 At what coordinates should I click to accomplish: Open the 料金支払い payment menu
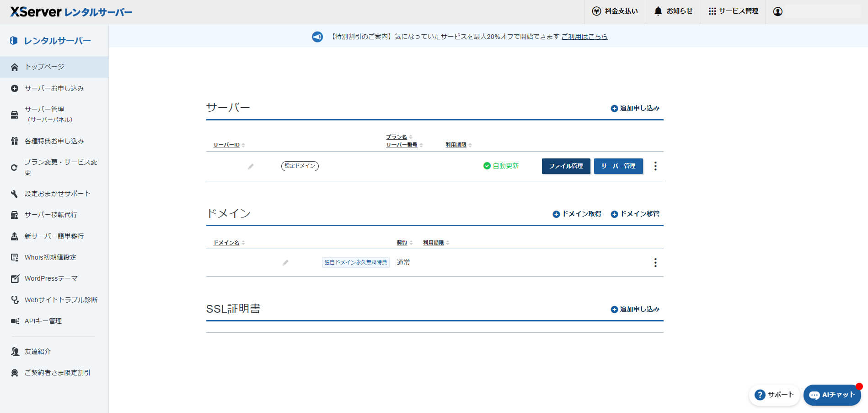[615, 11]
